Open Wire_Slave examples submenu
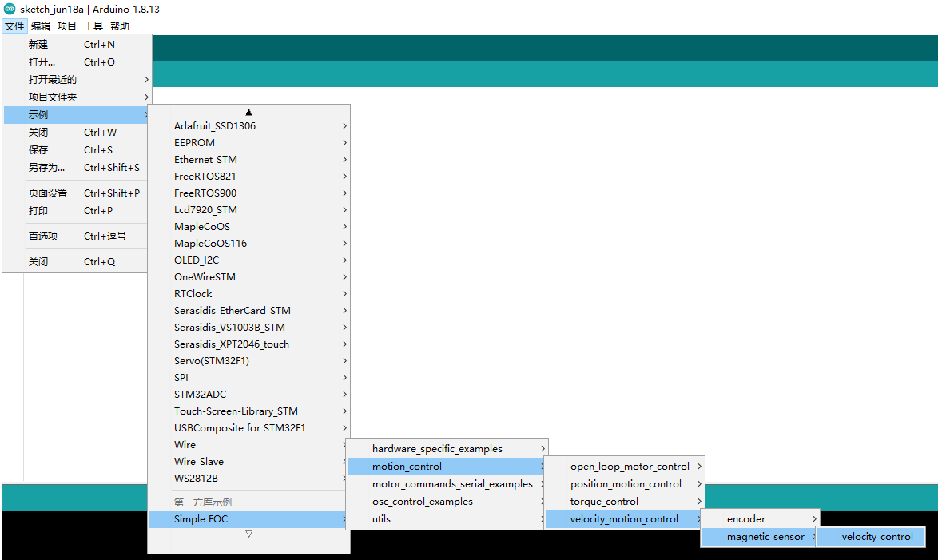 pyautogui.click(x=248, y=461)
